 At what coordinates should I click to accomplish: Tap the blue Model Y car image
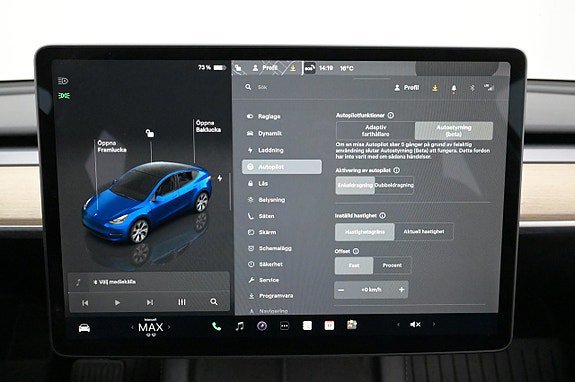[x=147, y=202]
